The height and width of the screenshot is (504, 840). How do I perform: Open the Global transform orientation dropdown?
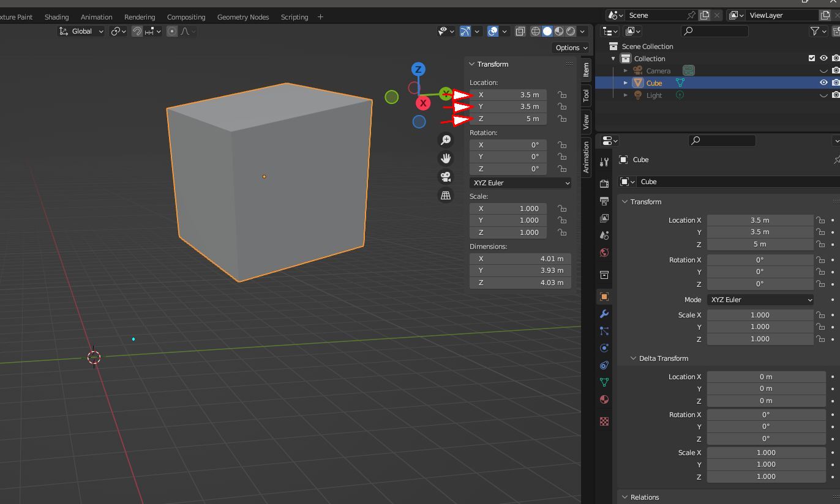(82, 31)
